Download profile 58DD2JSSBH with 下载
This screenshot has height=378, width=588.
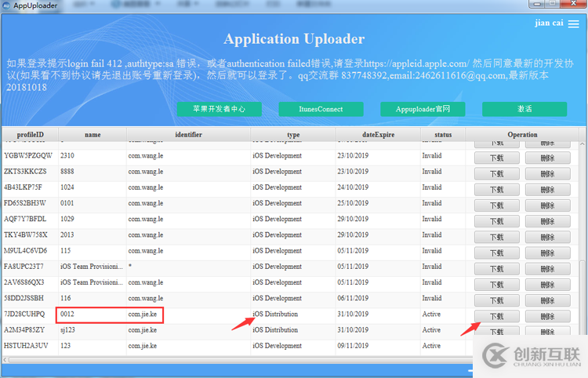click(x=497, y=300)
